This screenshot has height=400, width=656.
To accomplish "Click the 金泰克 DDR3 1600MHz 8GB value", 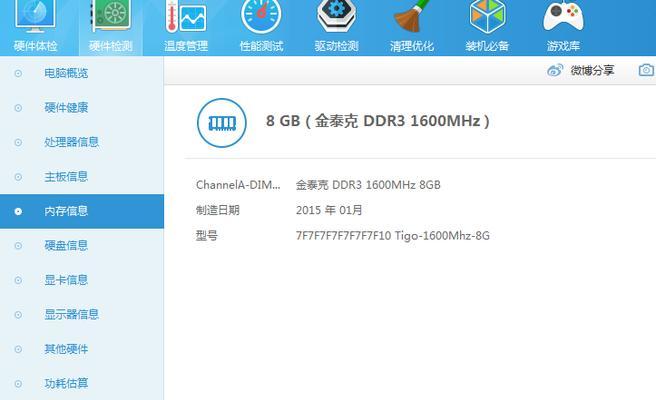I will 368,185.
